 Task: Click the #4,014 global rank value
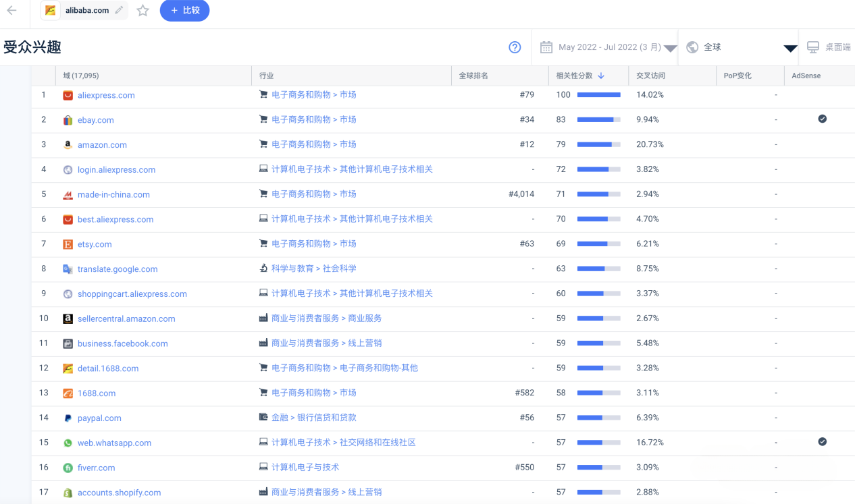(521, 194)
